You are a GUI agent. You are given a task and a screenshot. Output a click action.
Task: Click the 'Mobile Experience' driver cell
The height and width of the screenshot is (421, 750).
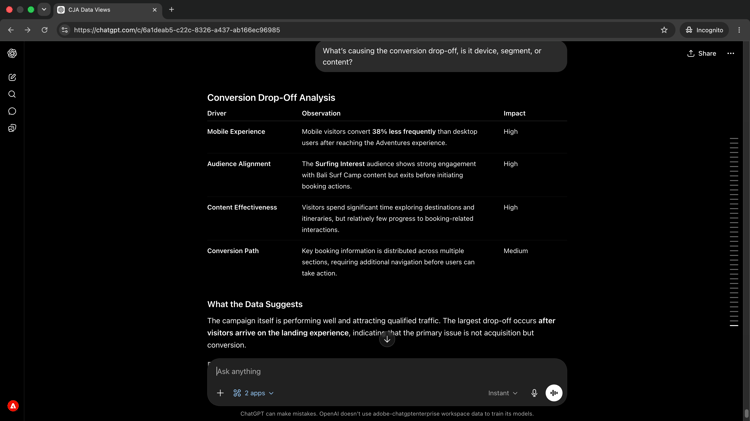236,132
